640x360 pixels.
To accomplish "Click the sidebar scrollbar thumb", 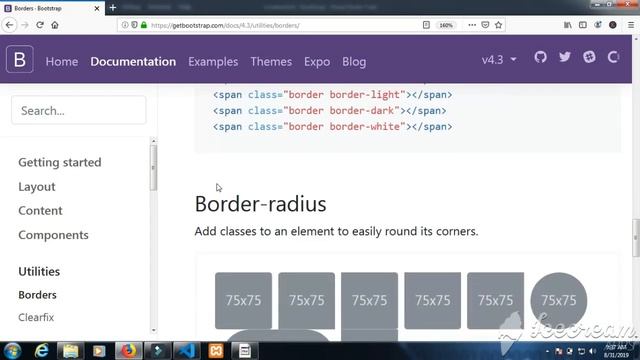I will pyautogui.click(x=153, y=168).
